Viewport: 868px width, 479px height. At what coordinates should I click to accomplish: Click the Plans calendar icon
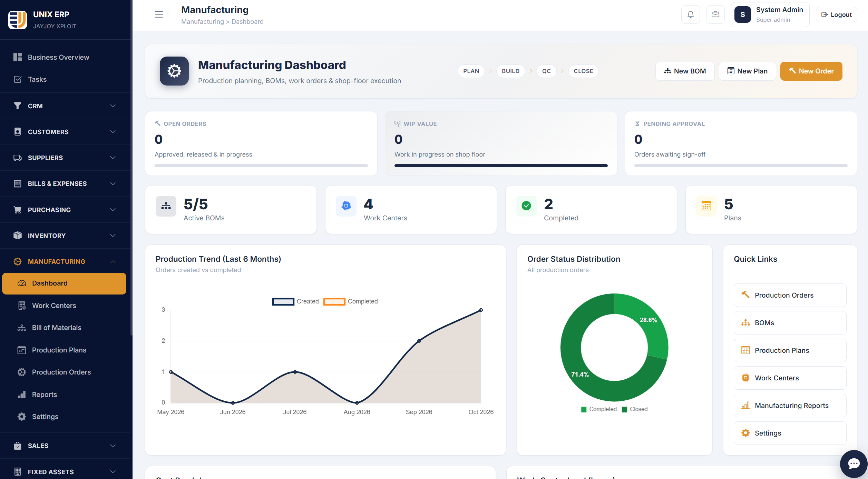706,206
